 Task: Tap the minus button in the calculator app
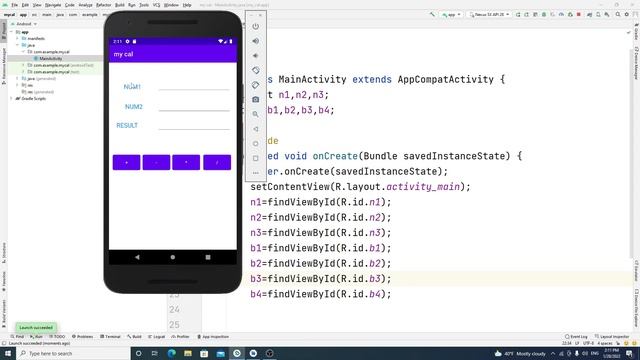156,162
